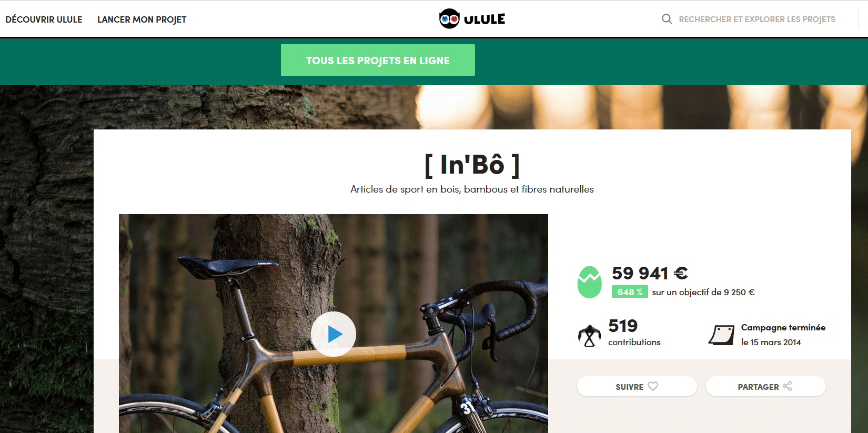Click the 519 contributions count
This screenshot has width=868, height=433.
(x=634, y=333)
